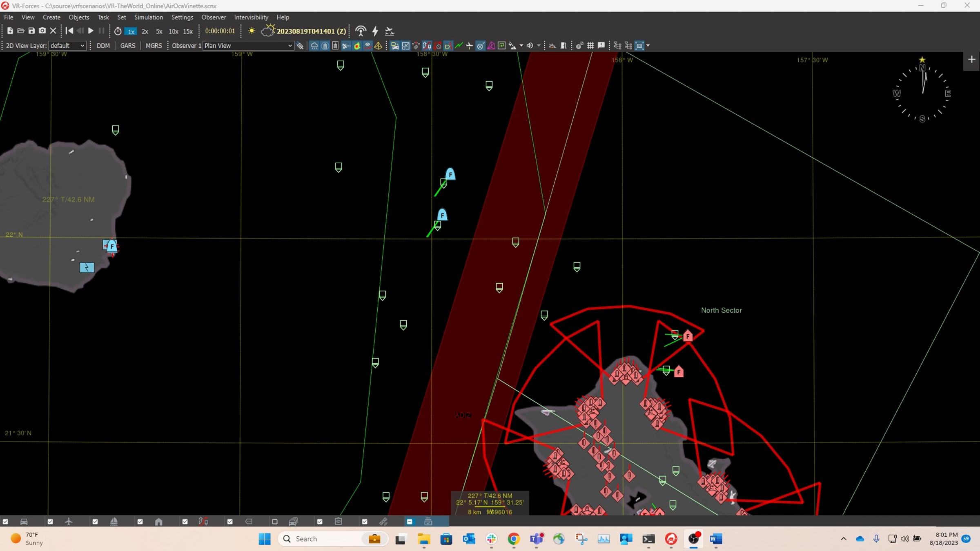Click the antenna broadcast icon
The height and width of the screenshot is (551, 980).
click(361, 31)
